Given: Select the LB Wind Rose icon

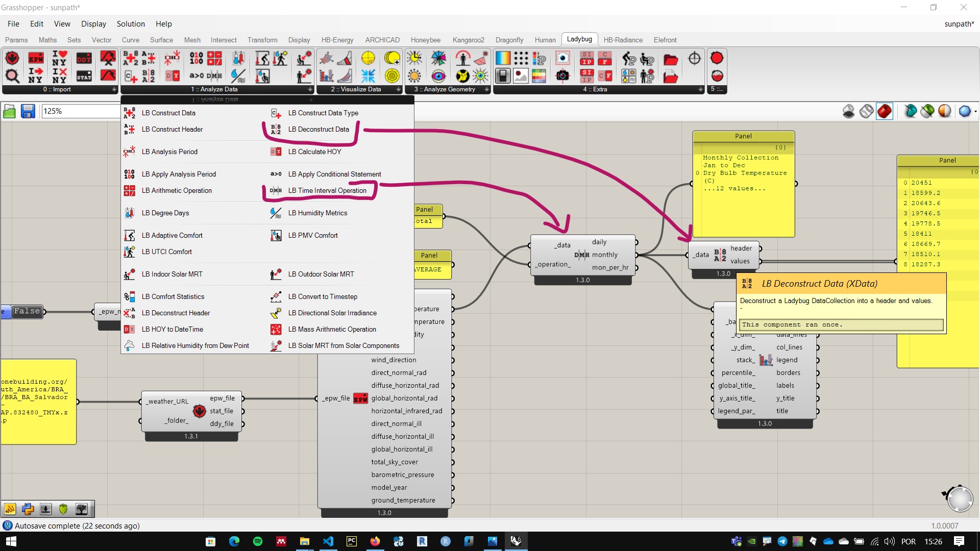Looking at the screenshot, I should 368,76.
